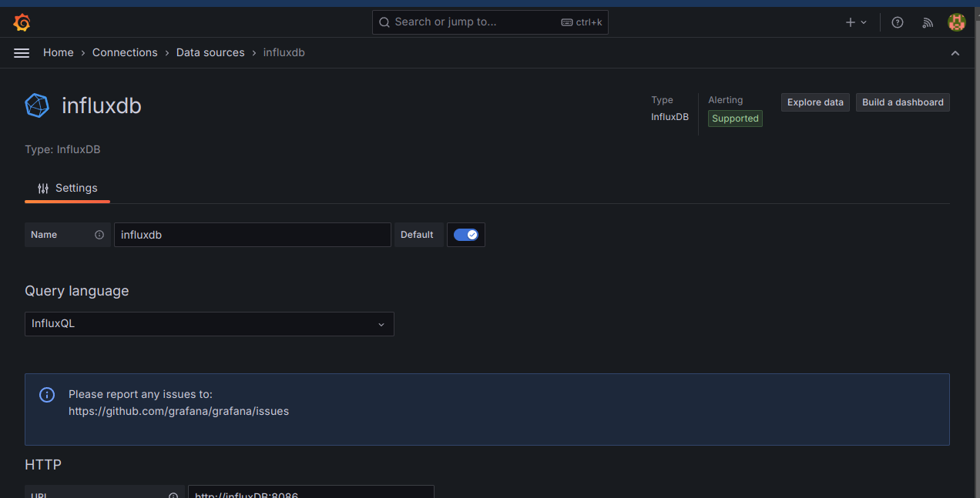Click the Query language heading

pyautogui.click(x=77, y=291)
